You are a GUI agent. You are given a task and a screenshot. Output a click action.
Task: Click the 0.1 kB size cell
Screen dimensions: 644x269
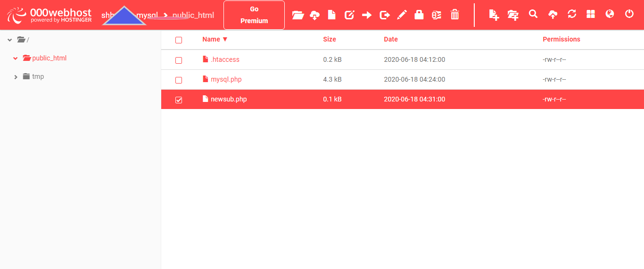(332, 99)
